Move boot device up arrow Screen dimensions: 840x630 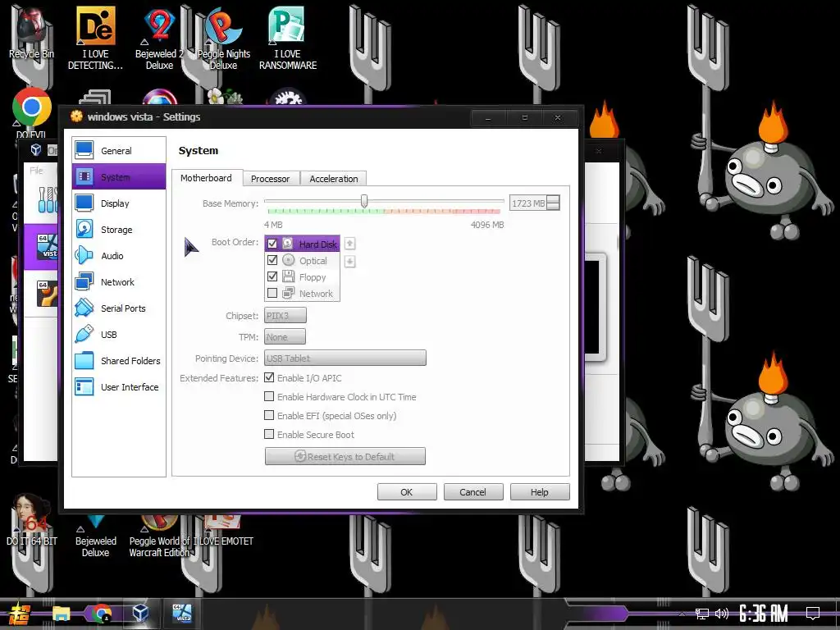(349, 244)
